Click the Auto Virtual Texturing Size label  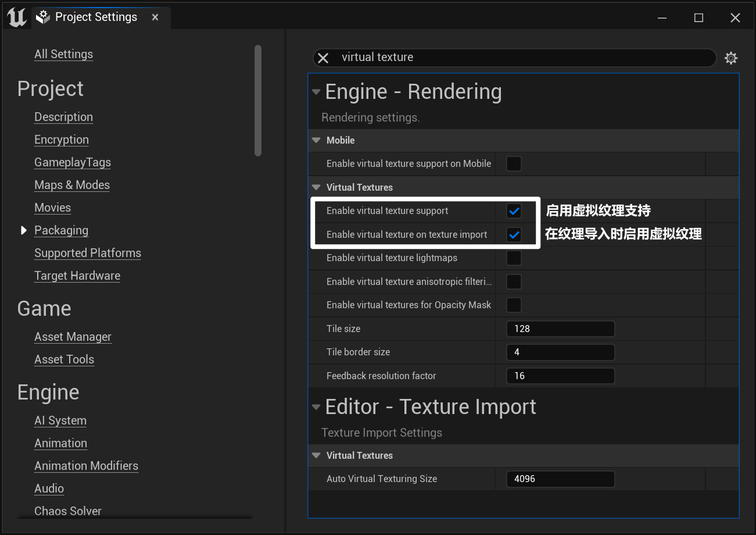point(382,479)
